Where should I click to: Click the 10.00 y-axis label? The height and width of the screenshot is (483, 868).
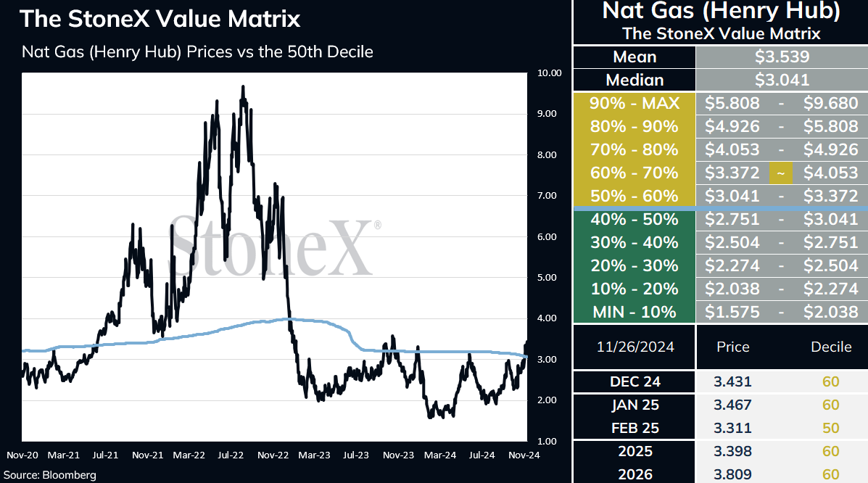[549, 73]
